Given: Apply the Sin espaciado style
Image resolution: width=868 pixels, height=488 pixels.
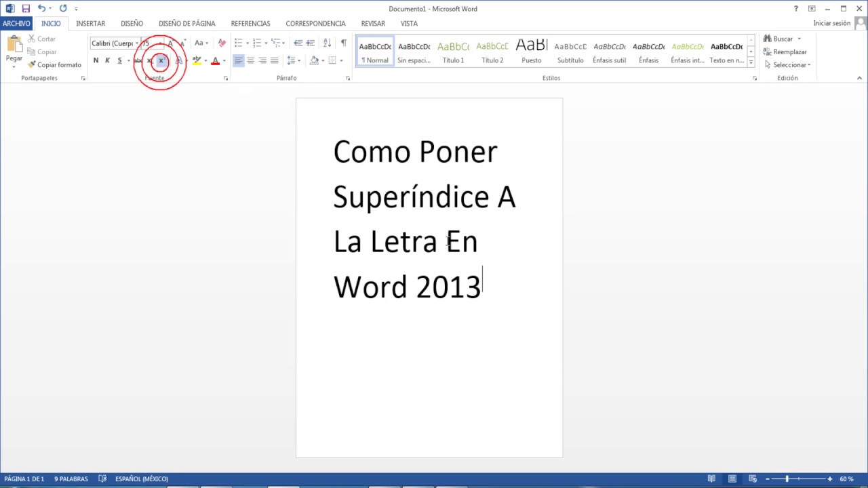Looking at the screenshot, I should point(414,52).
